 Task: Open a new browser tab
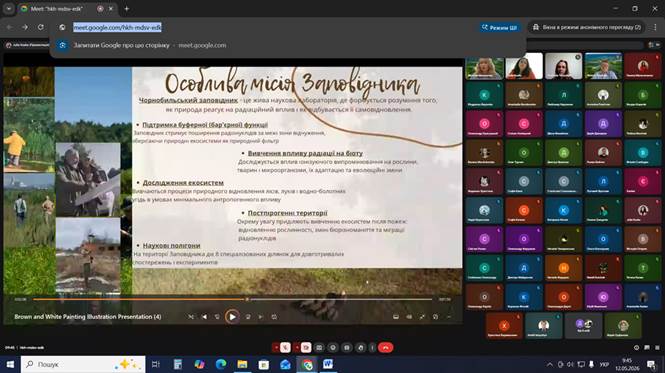[x=127, y=8]
